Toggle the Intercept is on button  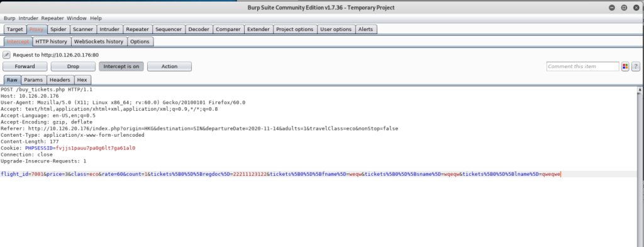click(x=121, y=66)
